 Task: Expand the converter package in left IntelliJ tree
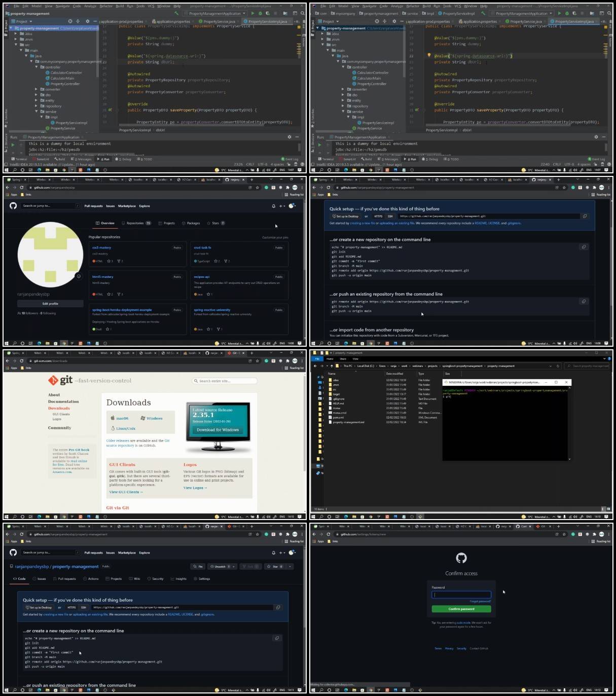point(36,89)
